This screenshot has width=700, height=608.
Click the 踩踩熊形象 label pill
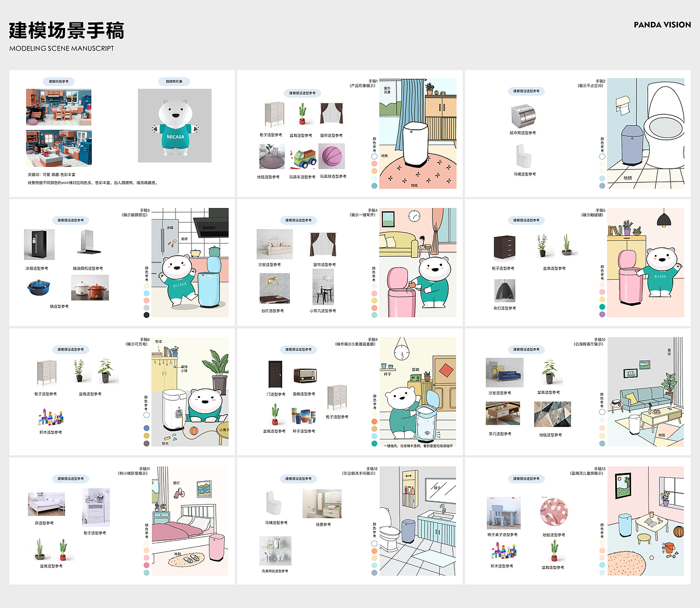pos(174,81)
